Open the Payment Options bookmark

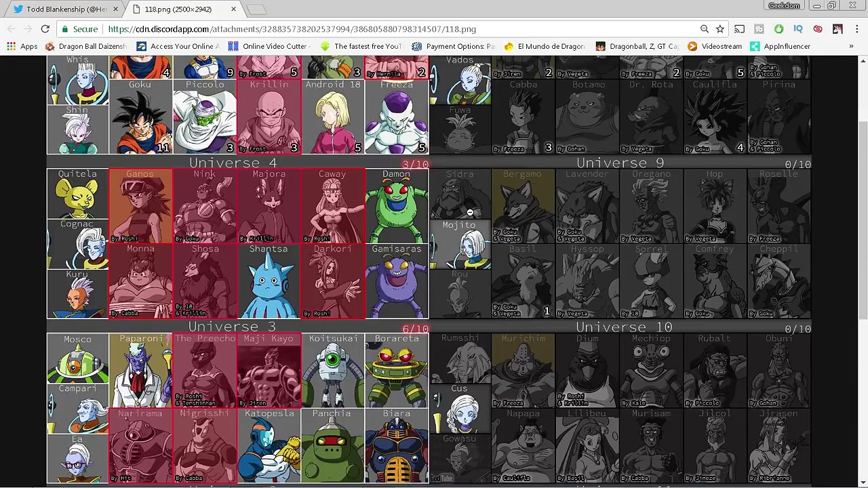coord(454,46)
